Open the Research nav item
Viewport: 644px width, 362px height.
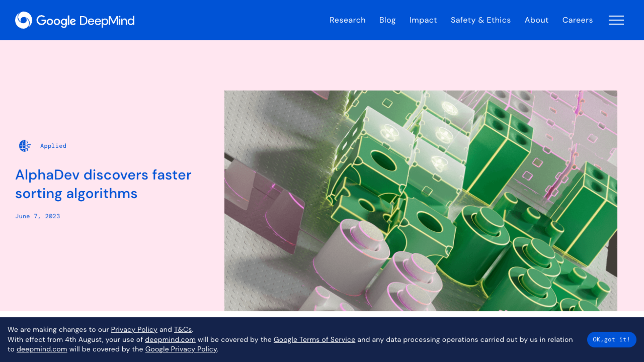pos(347,20)
